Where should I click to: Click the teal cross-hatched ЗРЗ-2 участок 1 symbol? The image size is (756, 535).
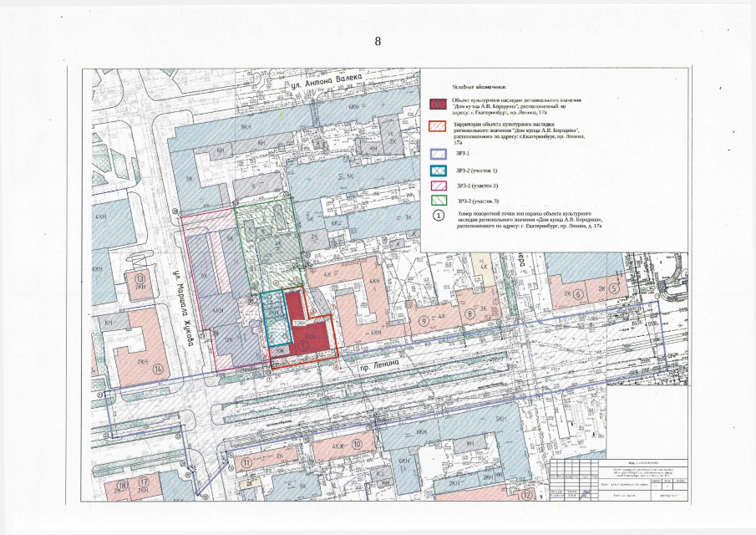437,170
